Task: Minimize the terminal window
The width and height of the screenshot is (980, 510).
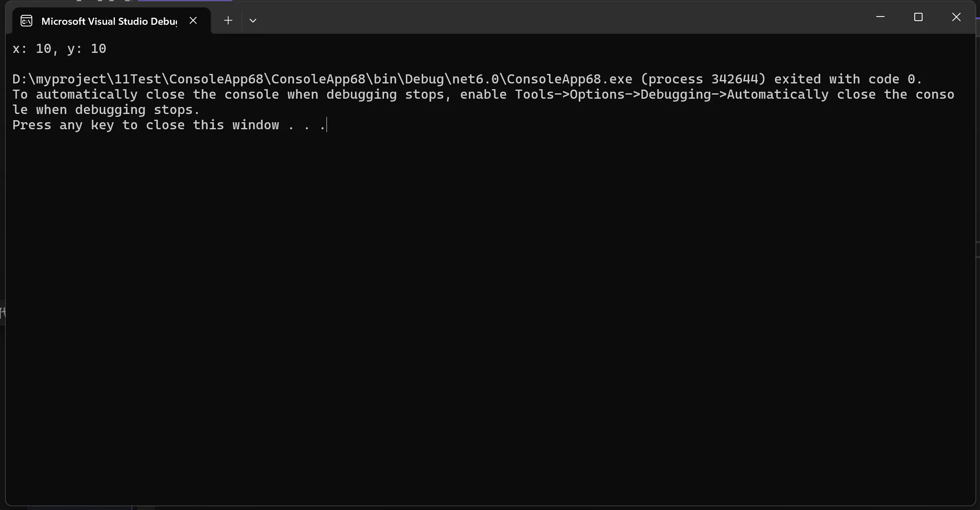Action: [x=880, y=17]
